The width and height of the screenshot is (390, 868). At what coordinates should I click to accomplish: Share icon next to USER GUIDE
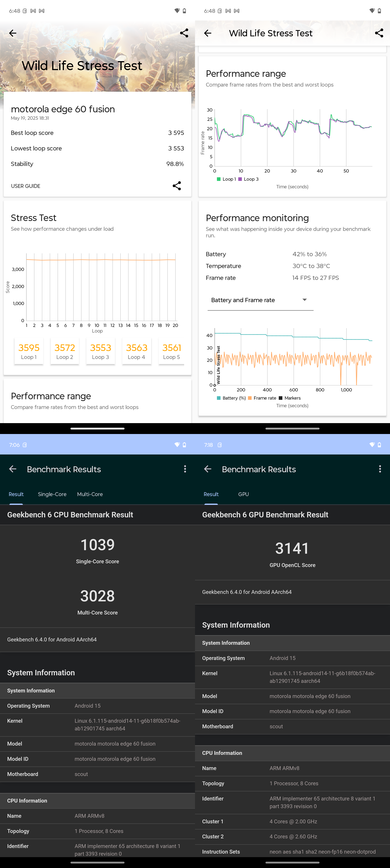(177, 186)
